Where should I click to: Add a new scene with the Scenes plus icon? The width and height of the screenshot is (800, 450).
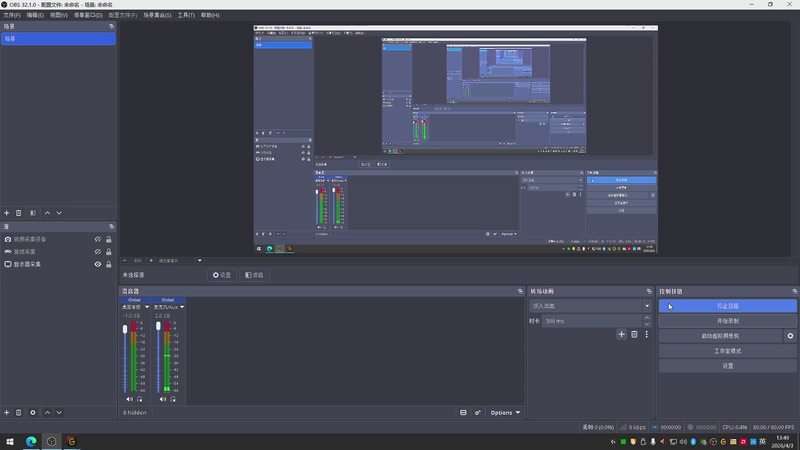pyautogui.click(x=7, y=213)
